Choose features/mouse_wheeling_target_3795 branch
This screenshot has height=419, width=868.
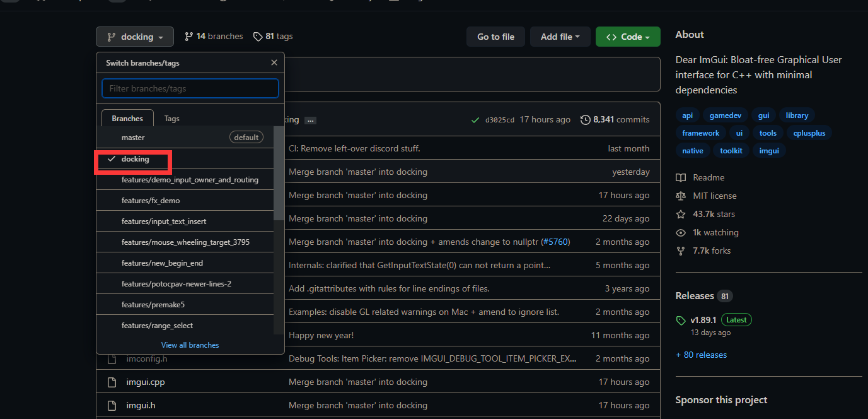(x=185, y=242)
